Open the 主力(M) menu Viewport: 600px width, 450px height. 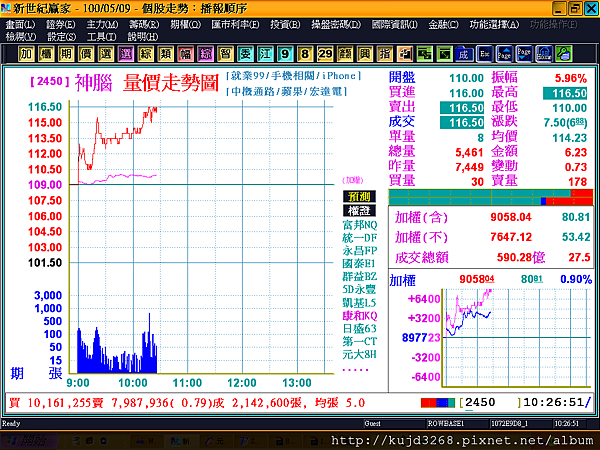(102, 25)
